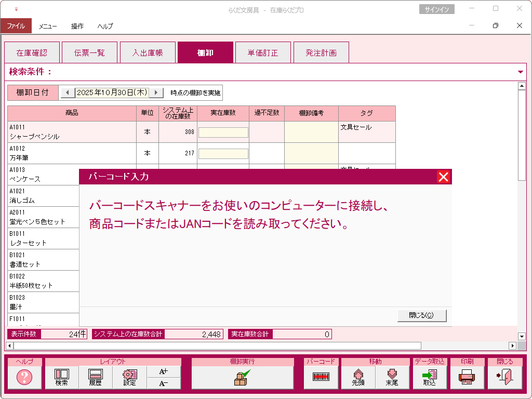Viewport: 532px width, 399px height.
Task: Open the ファイル menu
Action: click(x=16, y=26)
